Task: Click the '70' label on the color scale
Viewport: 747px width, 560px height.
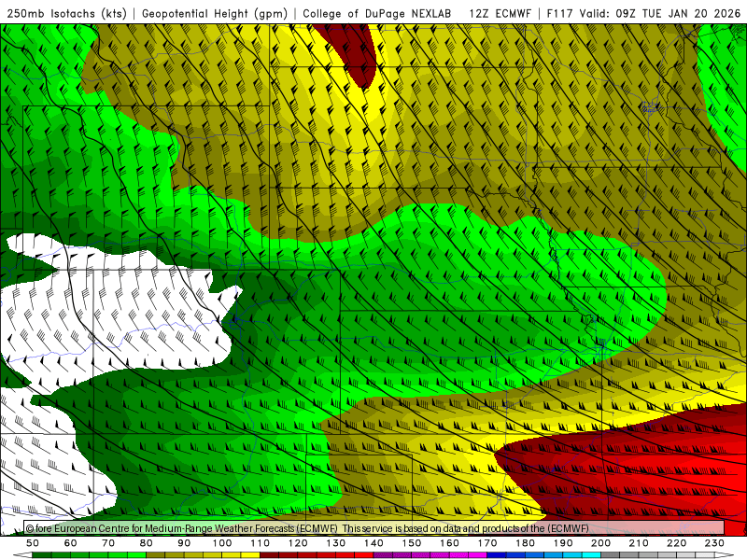Action: [108, 543]
